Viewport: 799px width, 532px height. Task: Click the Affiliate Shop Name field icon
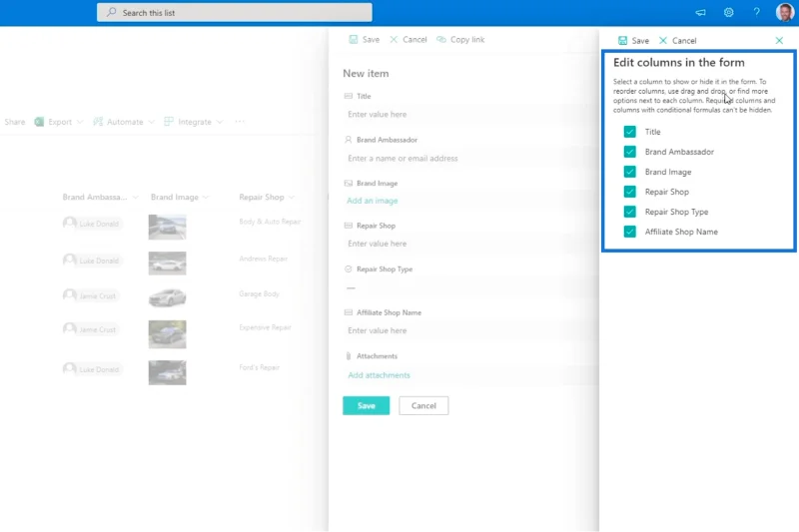(348, 312)
